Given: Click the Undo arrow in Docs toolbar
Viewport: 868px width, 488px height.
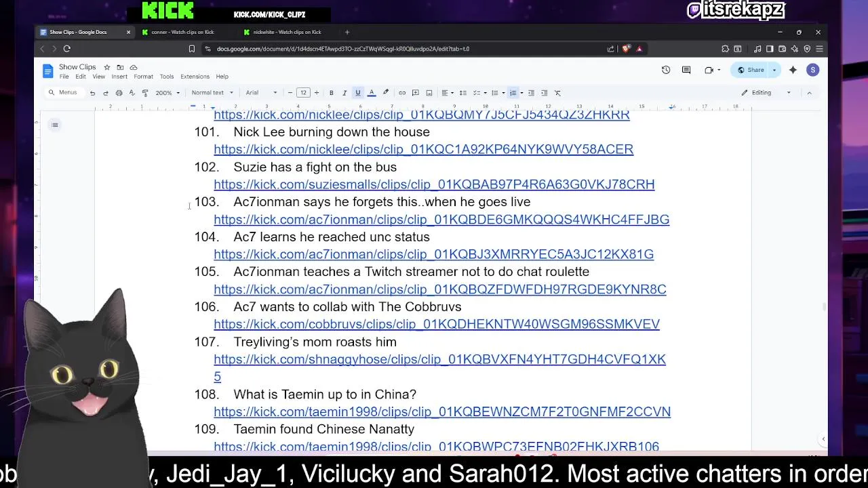Looking at the screenshot, I should (x=92, y=93).
